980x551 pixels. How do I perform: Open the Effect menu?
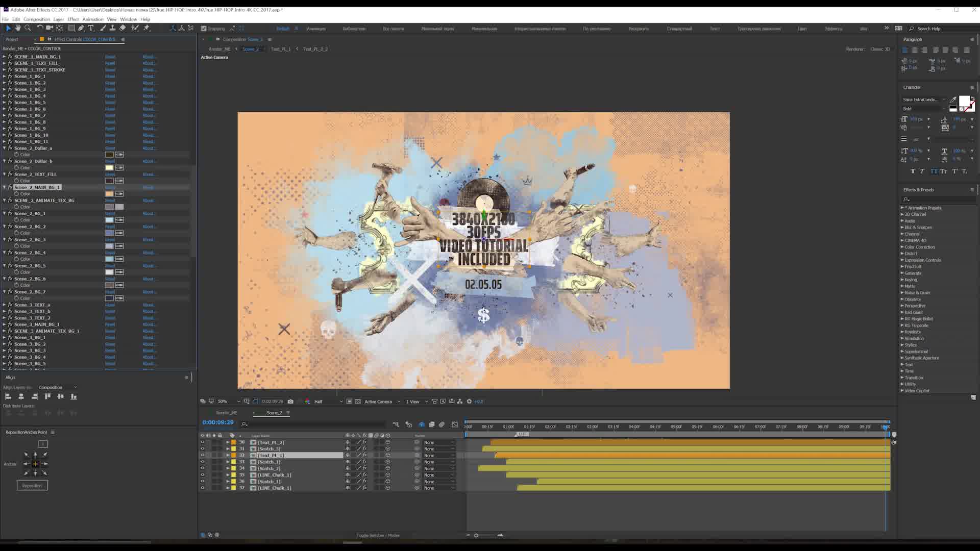pyautogui.click(x=73, y=19)
